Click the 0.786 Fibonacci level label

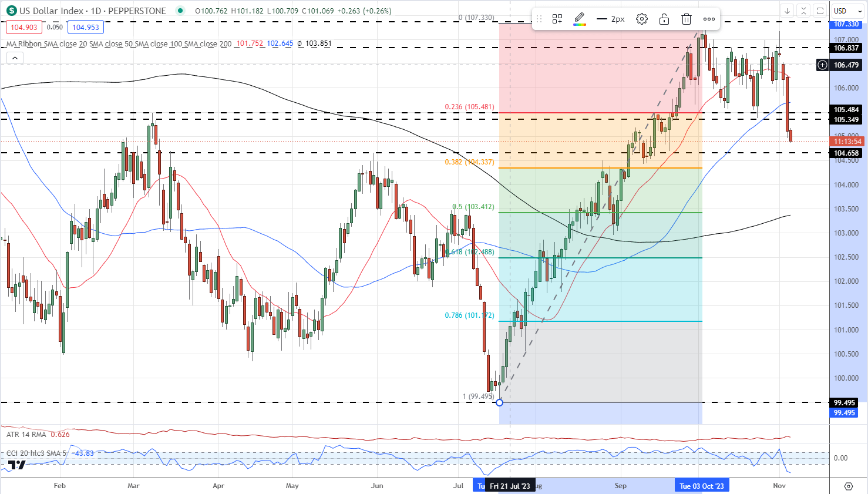click(x=469, y=315)
